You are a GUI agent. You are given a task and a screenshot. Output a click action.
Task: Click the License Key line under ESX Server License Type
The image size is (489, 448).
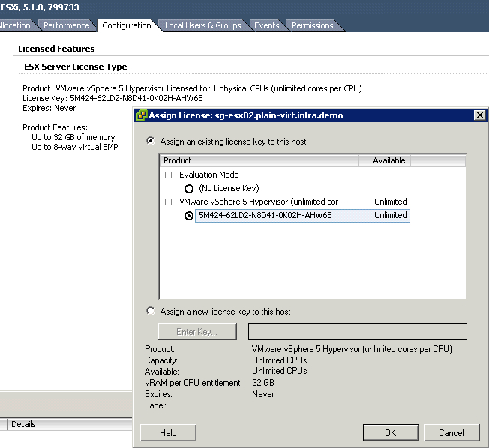[x=112, y=98]
